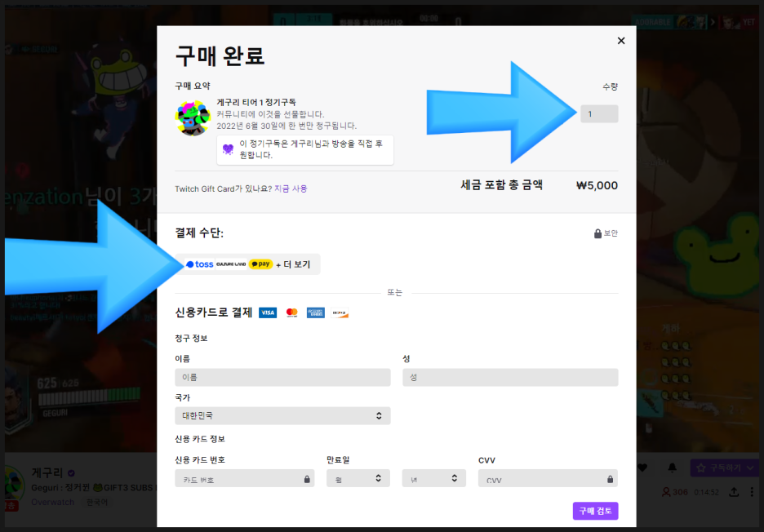Click the Overwatch game category link
Viewport: 764px width, 532px height.
coord(52,502)
